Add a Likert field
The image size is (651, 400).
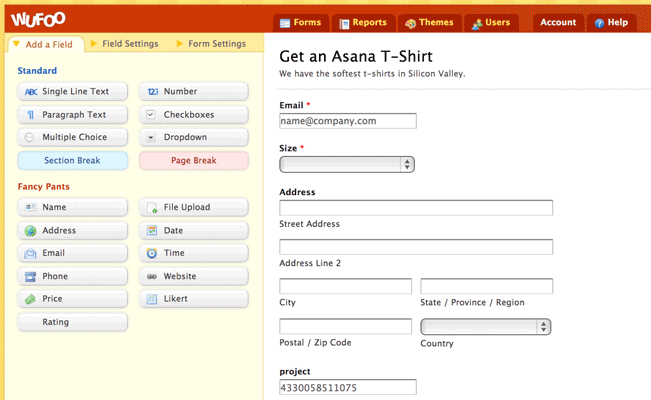coord(194,299)
